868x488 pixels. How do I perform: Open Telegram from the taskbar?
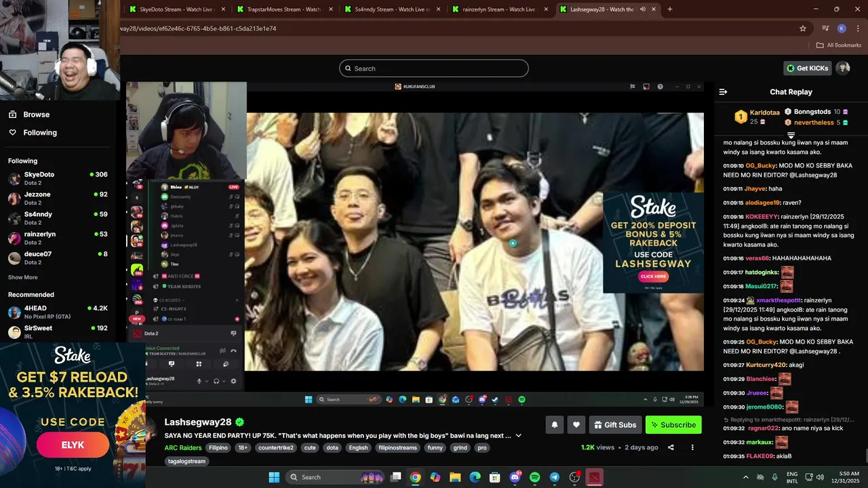pyautogui.click(x=554, y=477)
